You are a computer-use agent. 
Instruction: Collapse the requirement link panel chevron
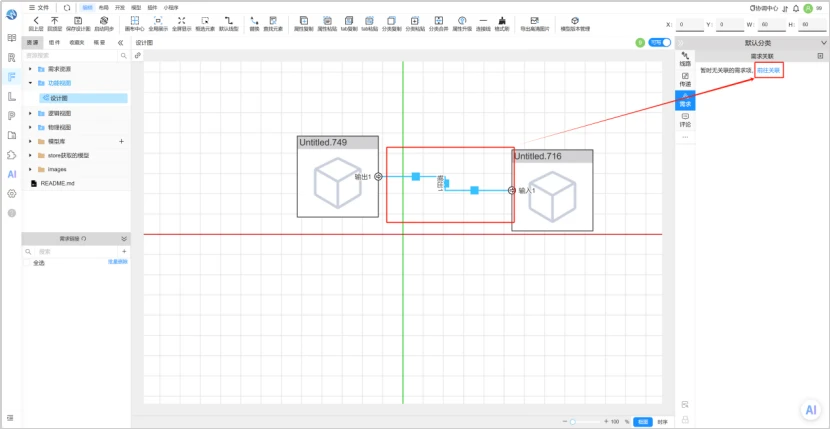(124, 239)
